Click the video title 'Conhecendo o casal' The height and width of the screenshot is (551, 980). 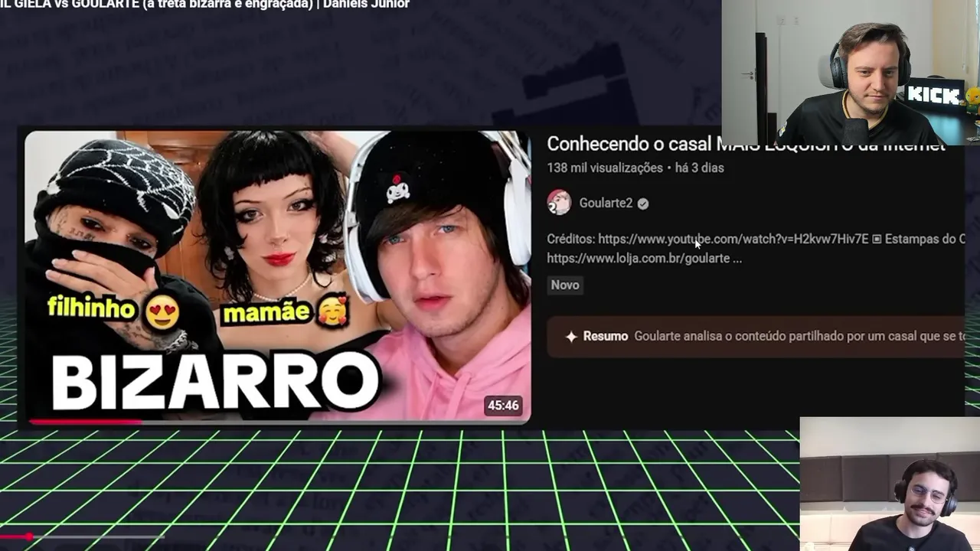pyautogui.click(x=629, y=145)
